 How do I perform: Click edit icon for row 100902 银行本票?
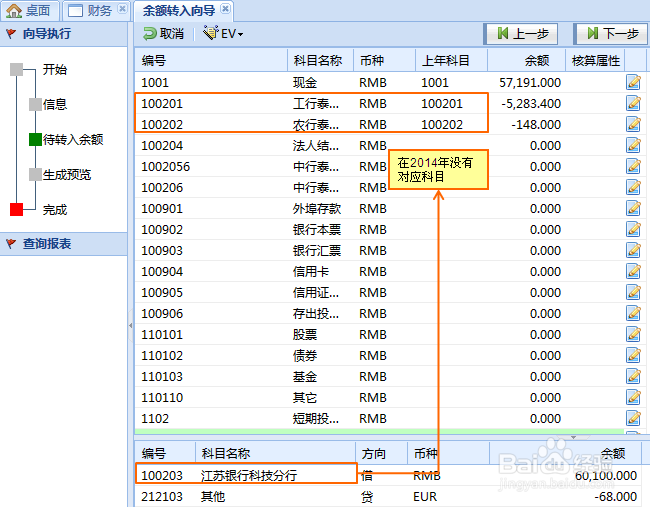633,229
